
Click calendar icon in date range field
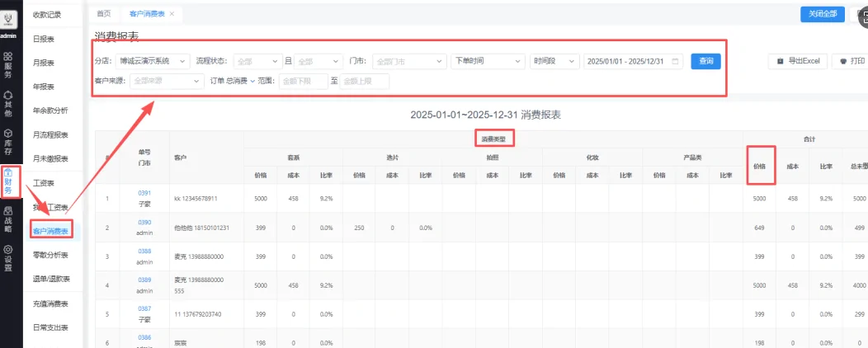click(x=676, y=61)
